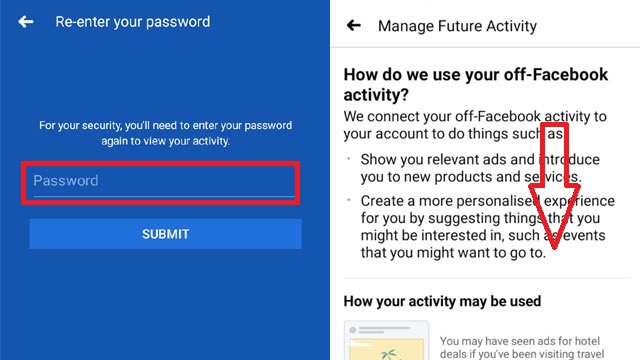Click divider line above 'How your activity'

point(485,278)
